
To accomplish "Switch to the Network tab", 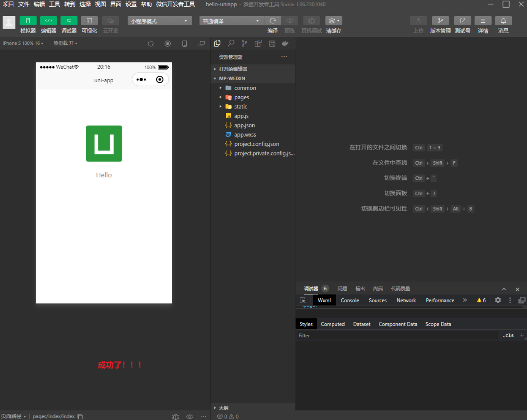I will [406, 300].
